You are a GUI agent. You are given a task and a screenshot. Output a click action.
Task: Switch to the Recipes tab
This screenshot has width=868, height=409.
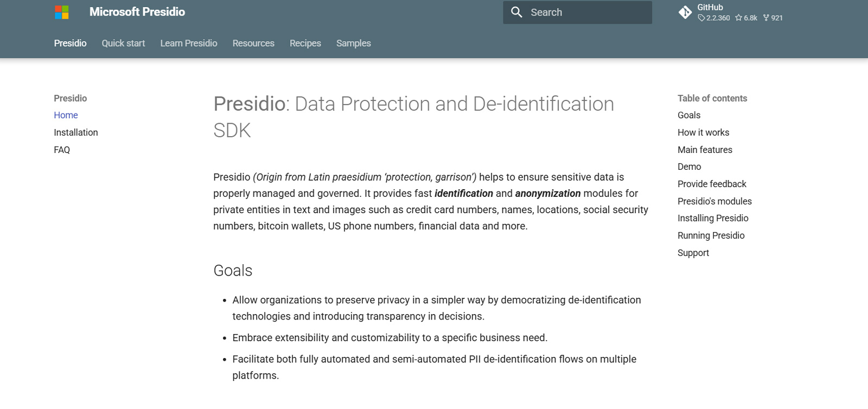(x=305, y=43)
